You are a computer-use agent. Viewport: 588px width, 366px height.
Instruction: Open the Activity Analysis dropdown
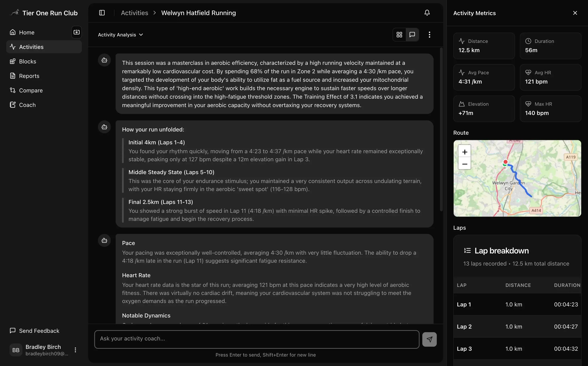[x=120, y=35]
